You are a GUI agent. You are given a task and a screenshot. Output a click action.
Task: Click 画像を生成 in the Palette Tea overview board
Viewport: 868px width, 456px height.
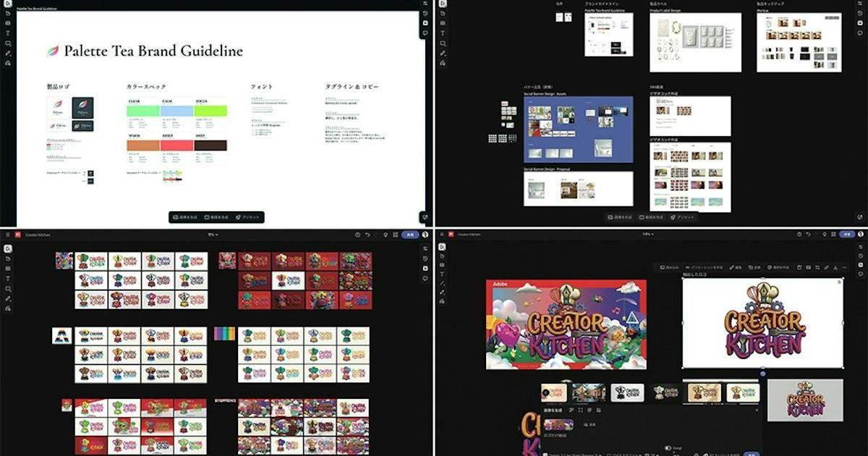[x=621, y=217]
